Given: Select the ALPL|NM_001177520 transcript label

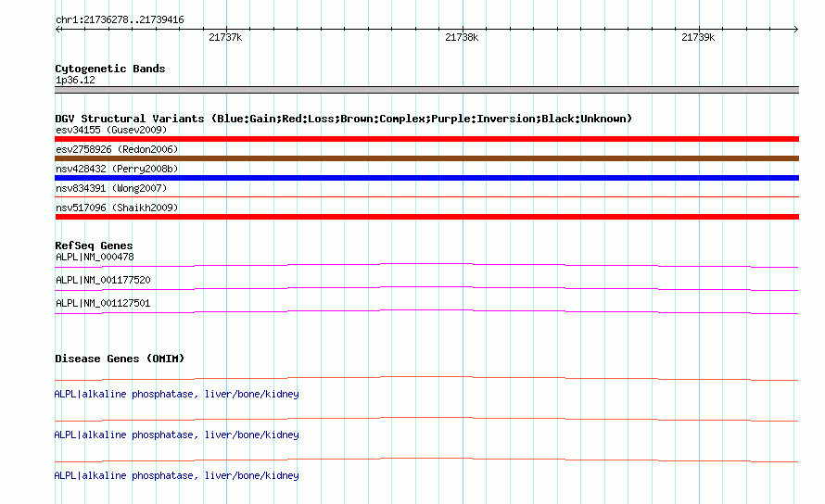Looking at the screenshot, I should (x=103, y=280).
